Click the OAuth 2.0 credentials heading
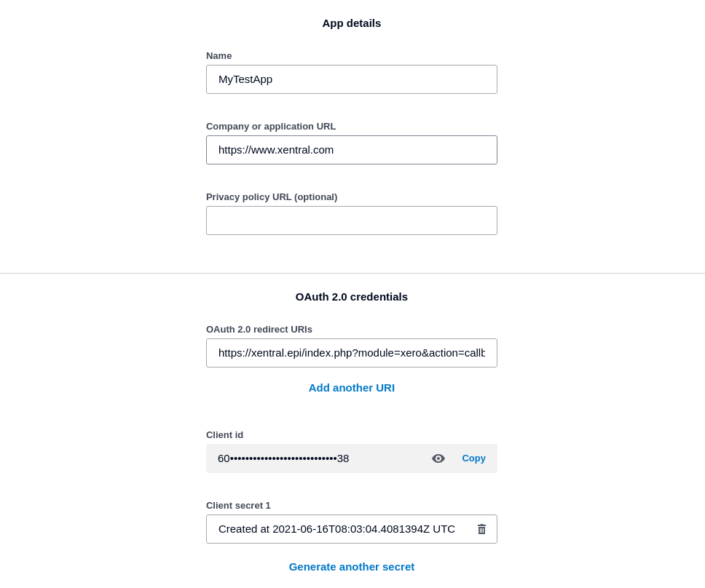 coord(352,297)
